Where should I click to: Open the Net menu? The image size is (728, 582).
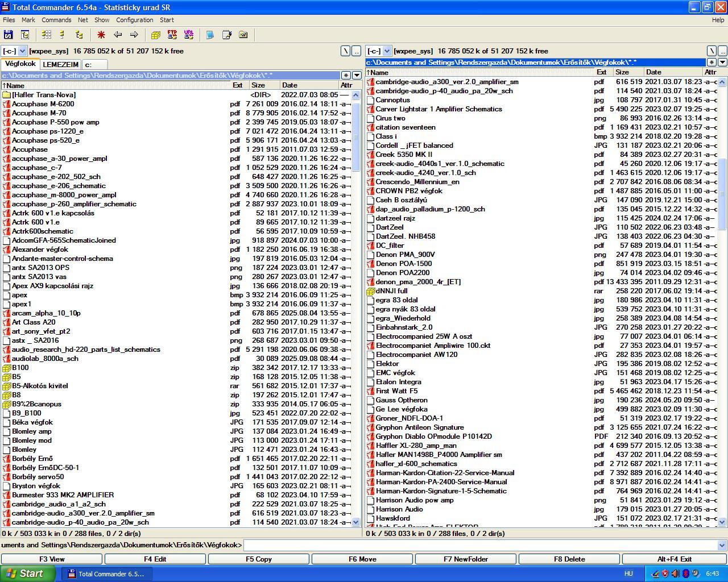coord(83,20)
